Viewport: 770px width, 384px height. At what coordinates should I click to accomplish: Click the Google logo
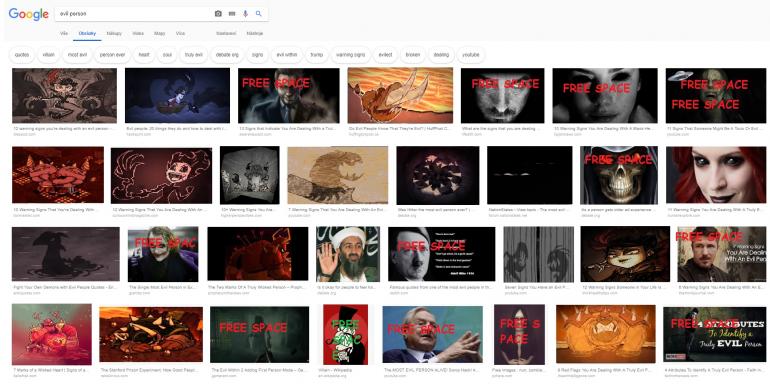[28, 14]
